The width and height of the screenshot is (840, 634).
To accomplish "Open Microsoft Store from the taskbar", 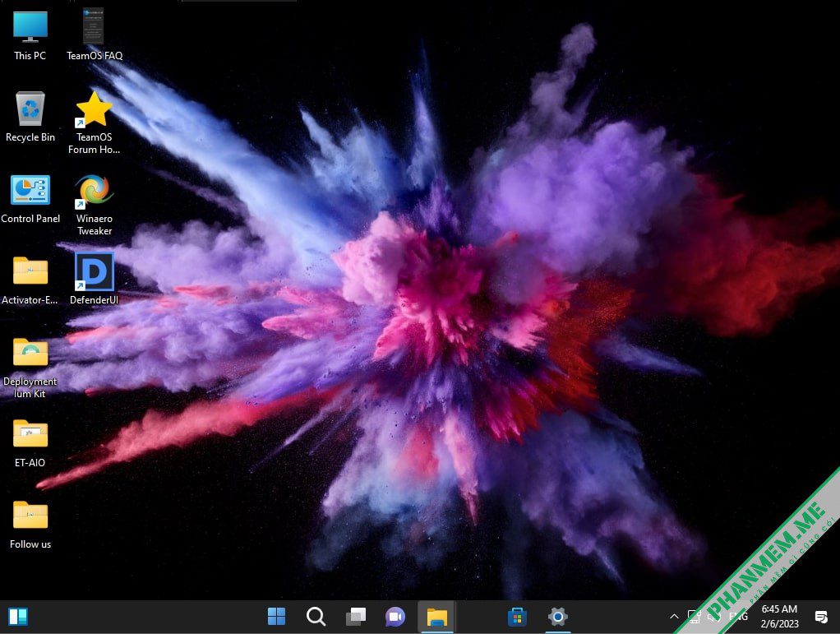I will (x=517, y=617).
